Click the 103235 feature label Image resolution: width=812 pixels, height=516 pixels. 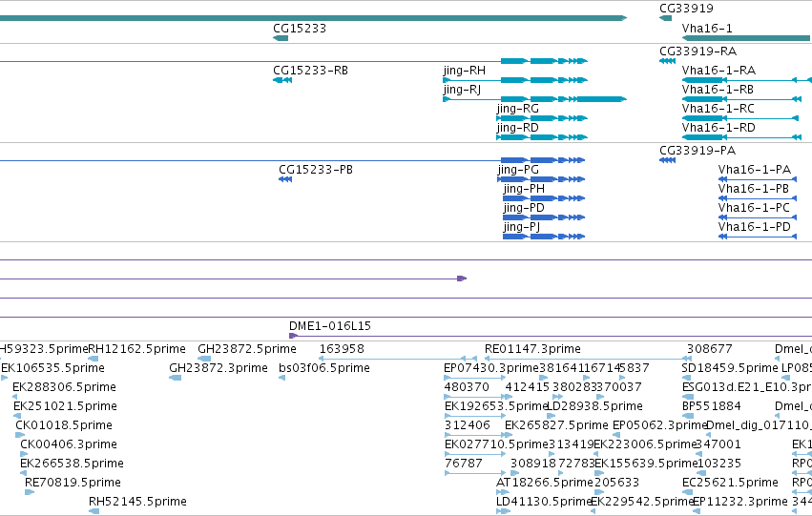[719, 464]
